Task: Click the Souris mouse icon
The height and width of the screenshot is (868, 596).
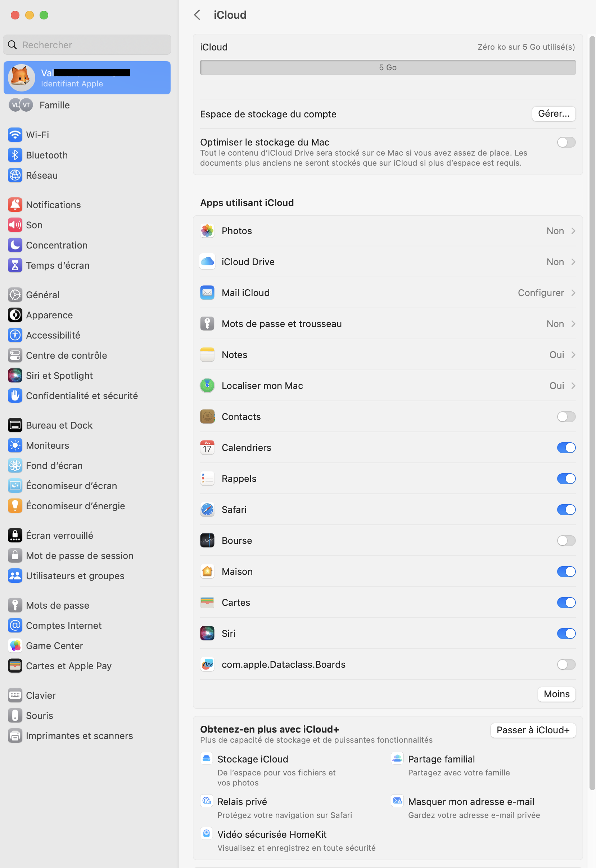Action: [x=15, y=716]
